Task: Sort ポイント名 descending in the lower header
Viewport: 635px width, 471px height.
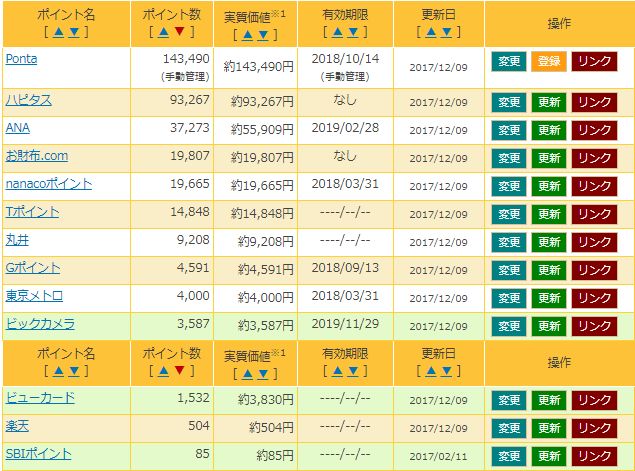Action: pos(74,371)
